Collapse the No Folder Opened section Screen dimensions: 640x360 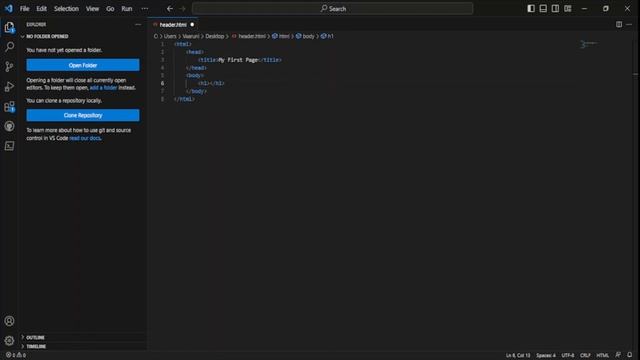pyautogui.click(x=47, y=36)
